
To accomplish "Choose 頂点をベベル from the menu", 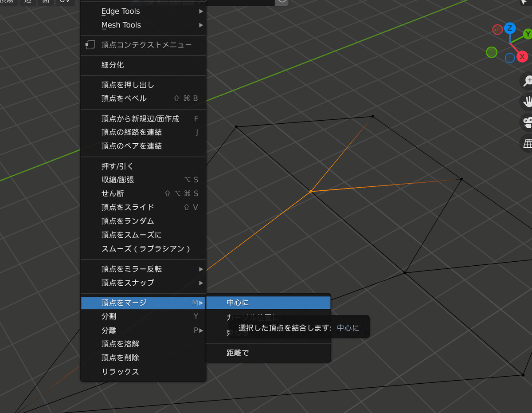I will [143, 98].
